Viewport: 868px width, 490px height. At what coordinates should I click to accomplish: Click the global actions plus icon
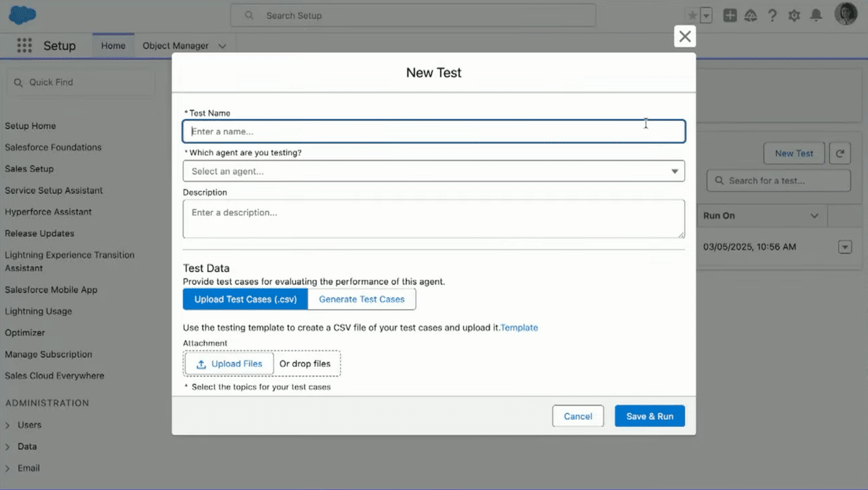(x=728, y=14)
